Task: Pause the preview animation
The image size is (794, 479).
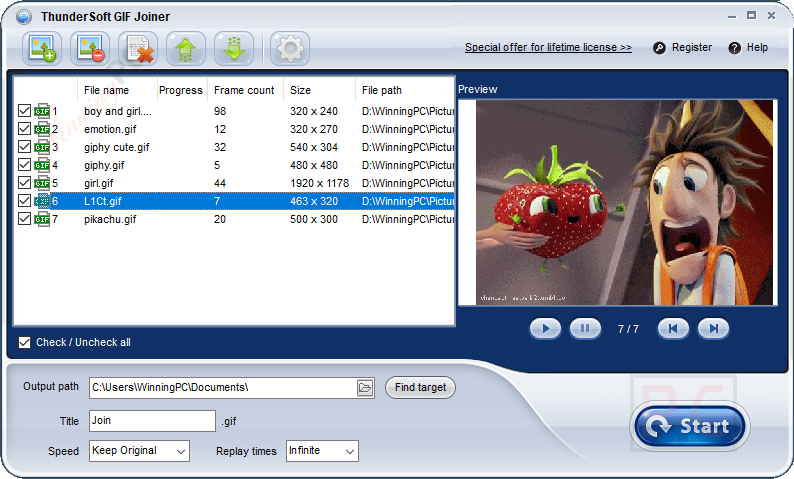Action: pos(585,328)
